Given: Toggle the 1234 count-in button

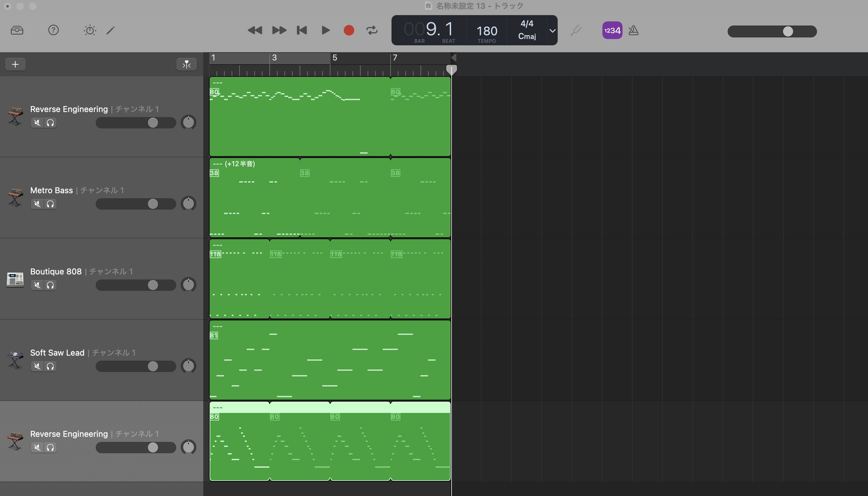Looking at the screenshot, I should (x=612, y=30).
